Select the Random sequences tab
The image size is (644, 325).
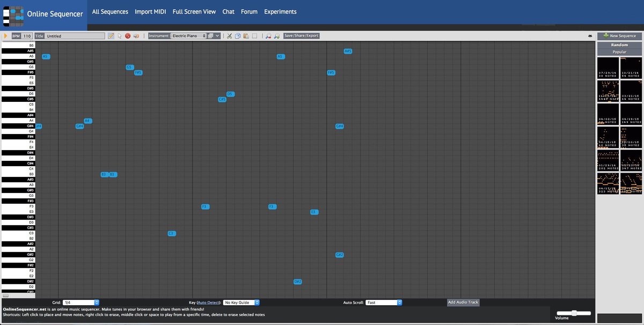pos(619,45)
